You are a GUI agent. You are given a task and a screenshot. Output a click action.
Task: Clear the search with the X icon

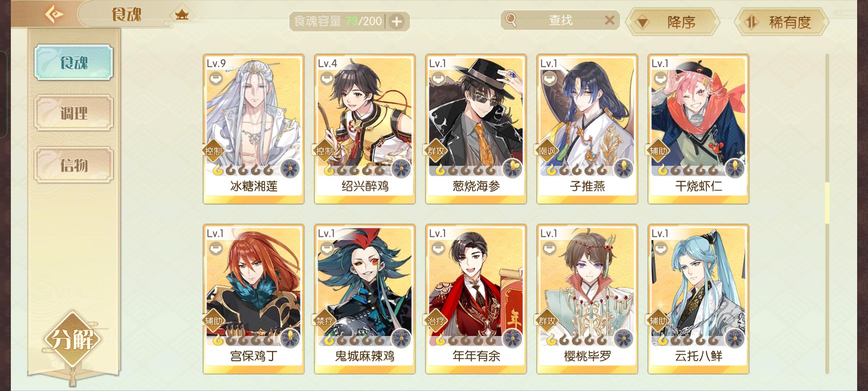click(x=609, y=20)
